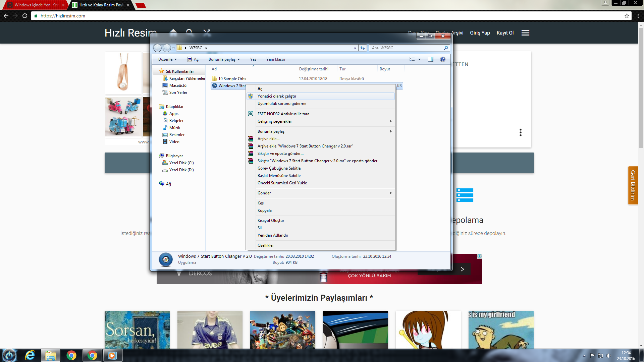Click the Windows 7 Start Button Changer file icon
This screenshot has width=644, height=362.
coord(215,85)
